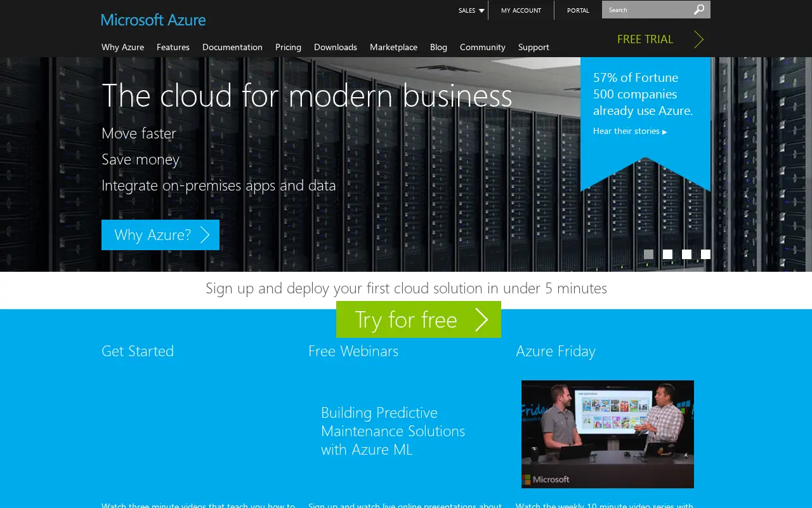Viewport: 812px width, 508px height.
Task: Click The cloud for modern business headline
Action: [x=307, y=95]
